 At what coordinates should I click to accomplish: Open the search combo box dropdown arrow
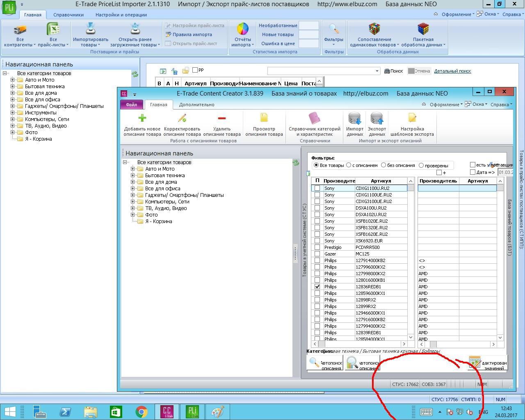[x=377, y=71]
